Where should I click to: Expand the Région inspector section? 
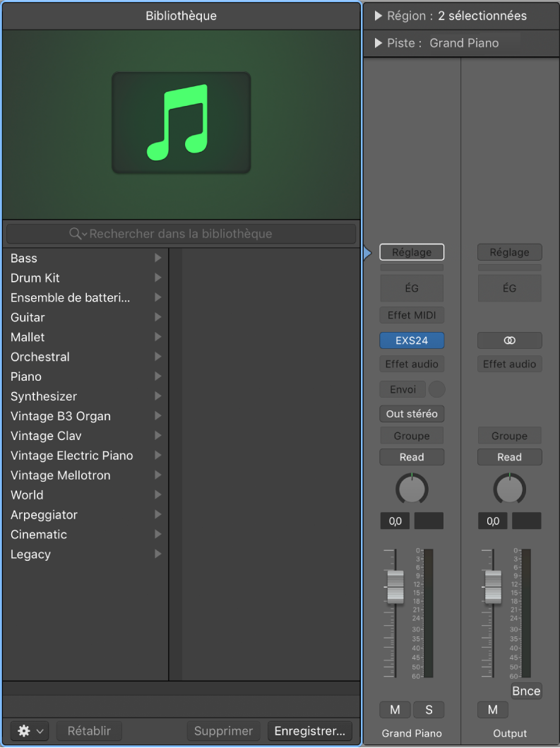379,16
